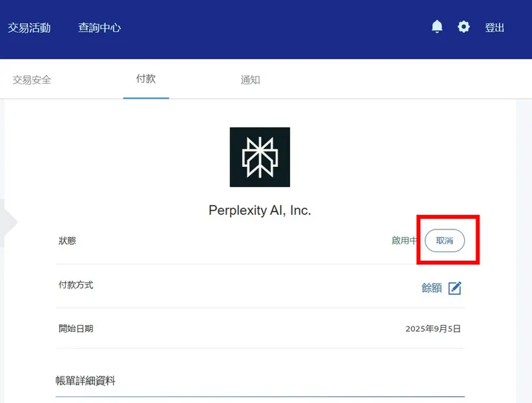Click the 啟用中 status text

pos(404,241)
